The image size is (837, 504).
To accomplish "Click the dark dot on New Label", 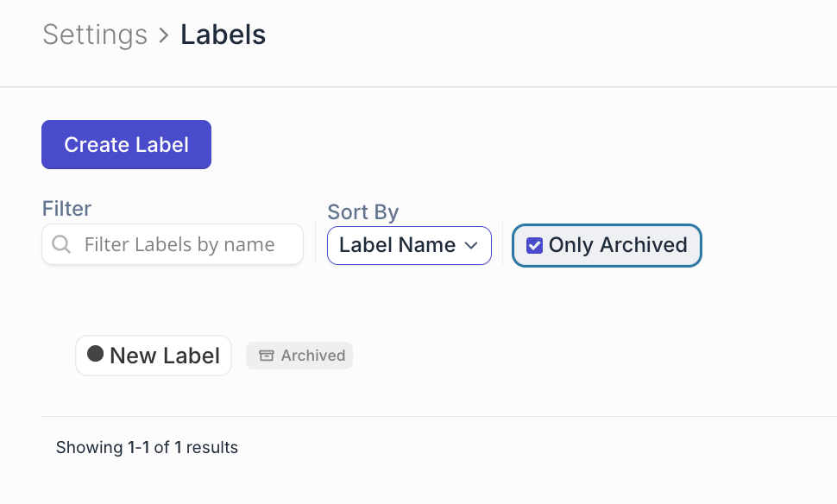I will pyautogui.click(x=96, y=354).
